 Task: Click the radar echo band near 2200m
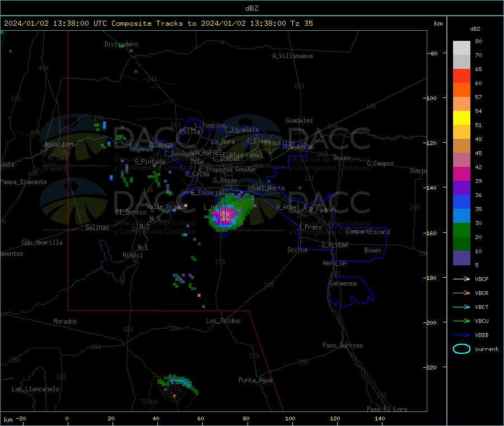tap(178, 383)
